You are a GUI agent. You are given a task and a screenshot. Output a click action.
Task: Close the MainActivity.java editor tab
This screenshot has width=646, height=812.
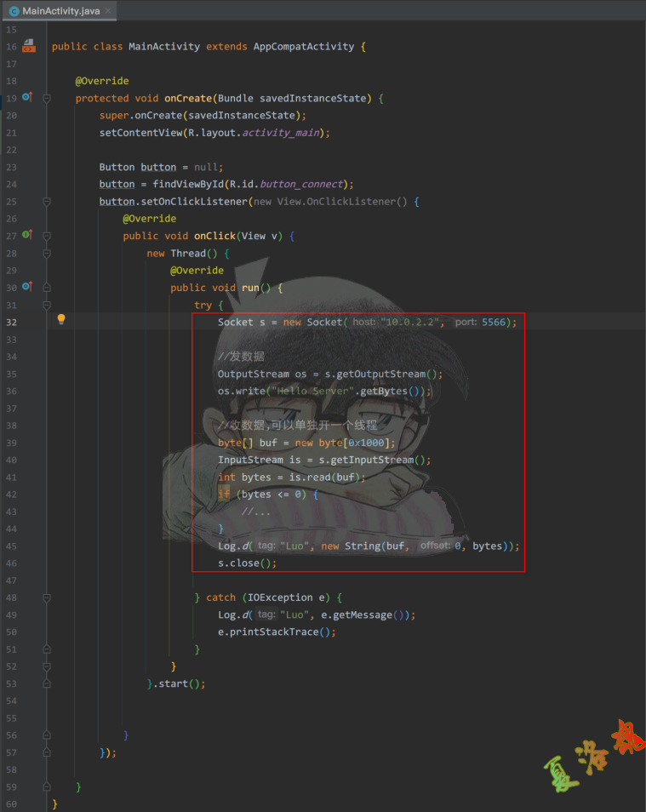tap(109, 11)
